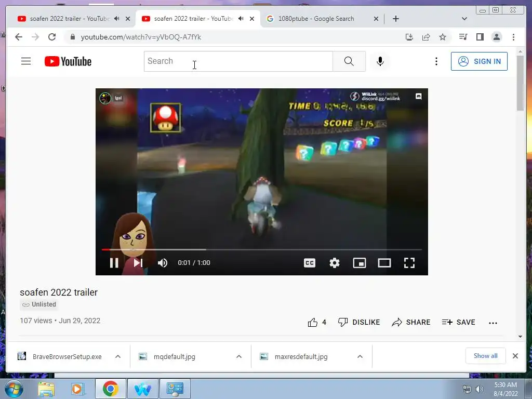The height and width of the screenshot is (399, 532).
Task: Mute the active tab's audio icon
Action: point(241,19)
